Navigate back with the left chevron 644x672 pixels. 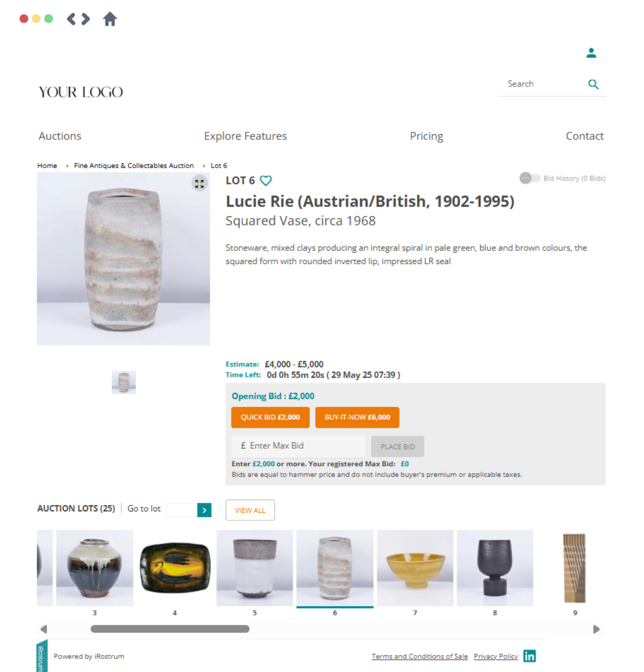[x=71, y=19]
